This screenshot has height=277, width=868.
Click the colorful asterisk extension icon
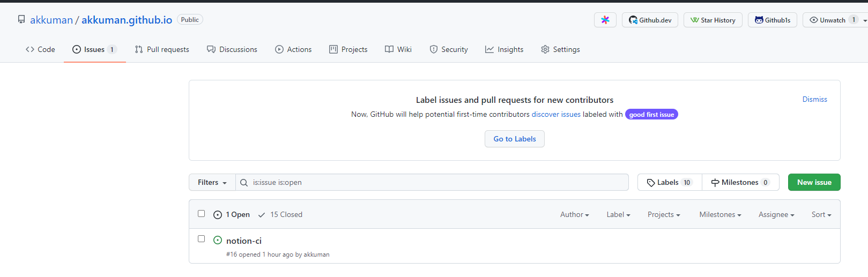(x=605, y=20)
